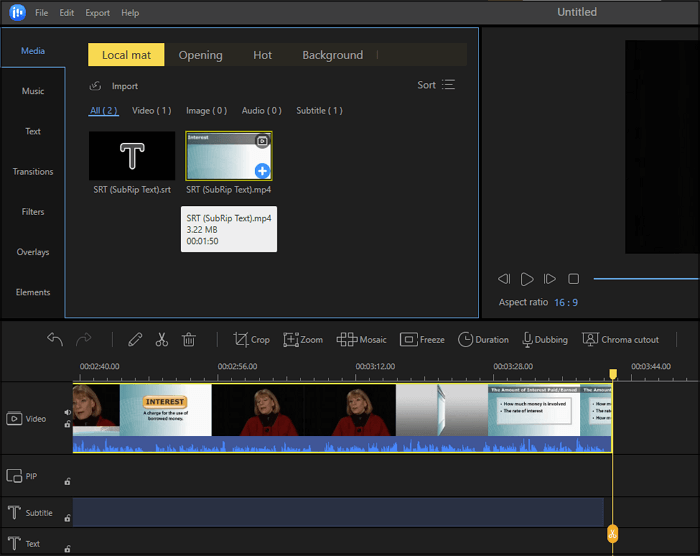The height and width of the screenshot is (556, 700).
Task: Switch to the Background tab
Action: [332, 55]
